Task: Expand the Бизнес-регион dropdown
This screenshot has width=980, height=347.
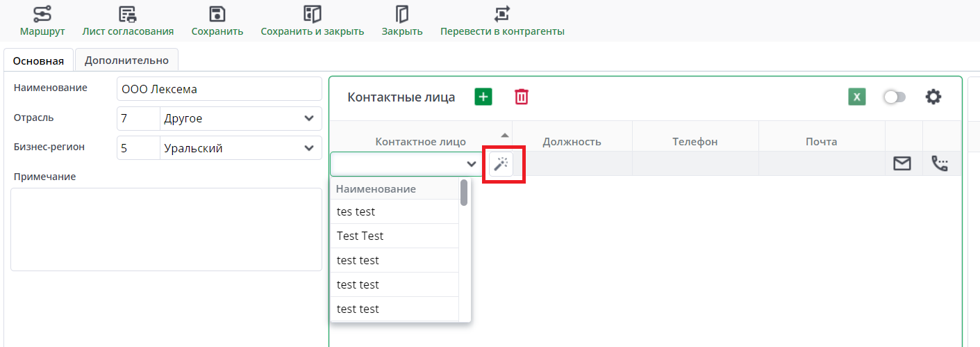Action: pyautogui.click(x=309, y=148)
